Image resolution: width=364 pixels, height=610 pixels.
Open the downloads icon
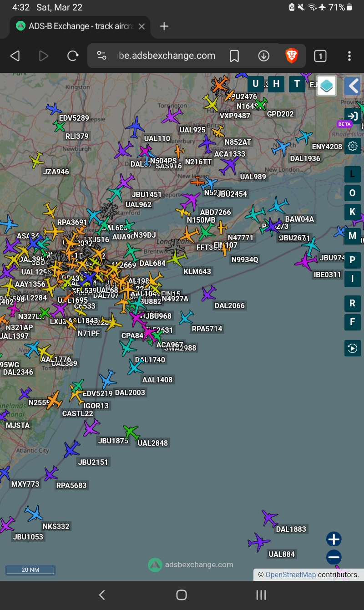pos(264,56)
